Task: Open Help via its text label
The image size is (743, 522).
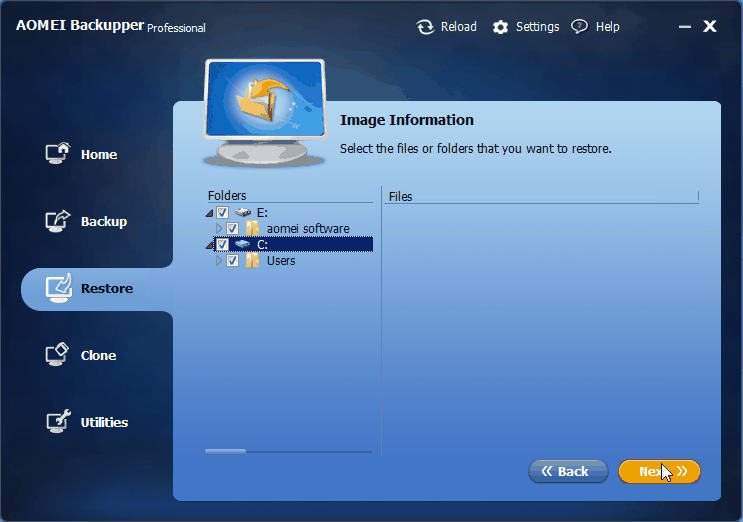Action: click(x=607, y=27)
